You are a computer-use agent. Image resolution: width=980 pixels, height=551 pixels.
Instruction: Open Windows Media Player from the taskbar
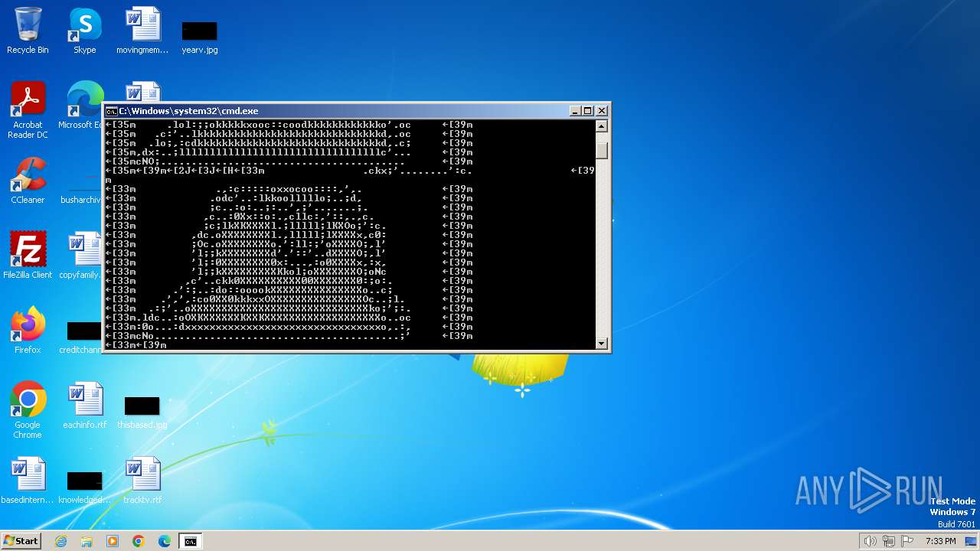coord(113,541)
